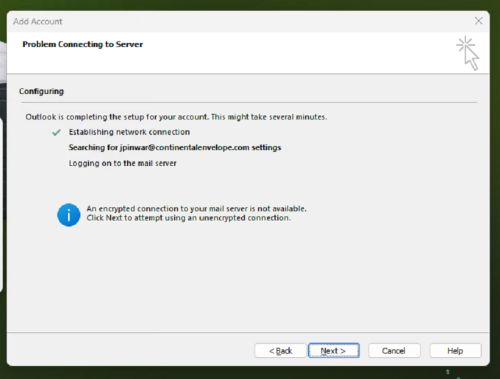Click the 'Searching for jpinwar@continentalenvelope.com settings' line
Viewport: 500px width, 379px height.
point(175,147)
